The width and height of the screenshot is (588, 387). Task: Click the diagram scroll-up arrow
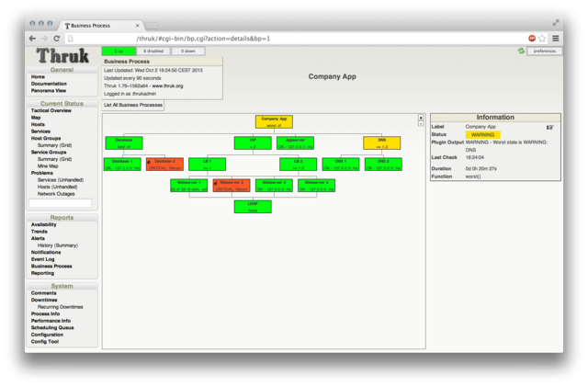point(421,118)
